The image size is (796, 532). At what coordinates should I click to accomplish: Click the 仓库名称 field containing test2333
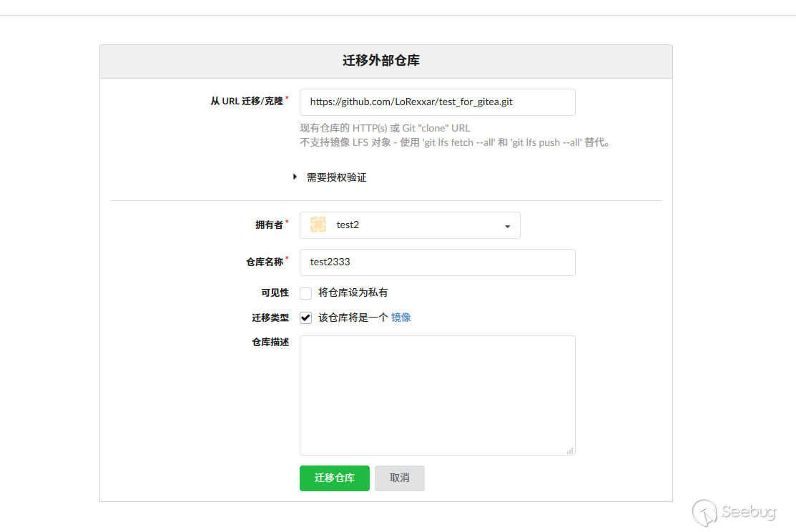437,262
